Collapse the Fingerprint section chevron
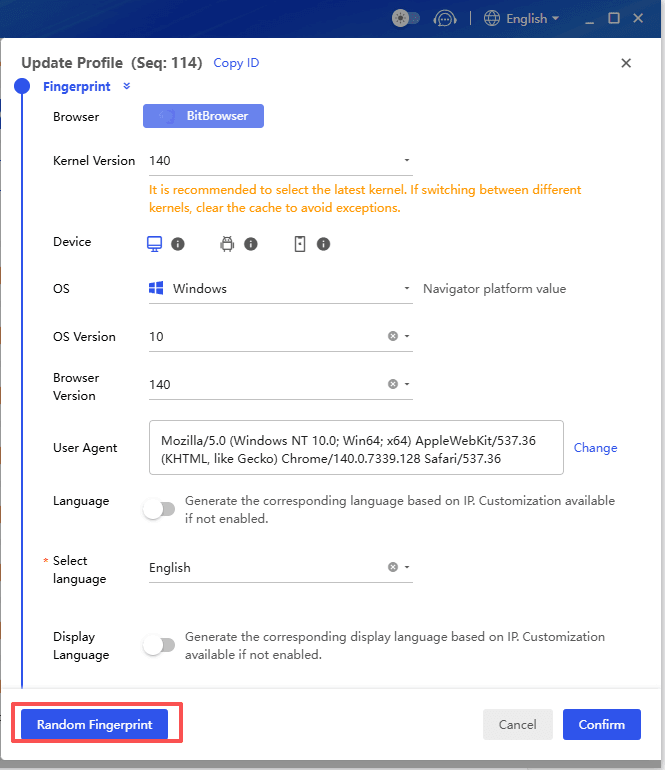Viewport: 665px width, 770px height. 127,86
